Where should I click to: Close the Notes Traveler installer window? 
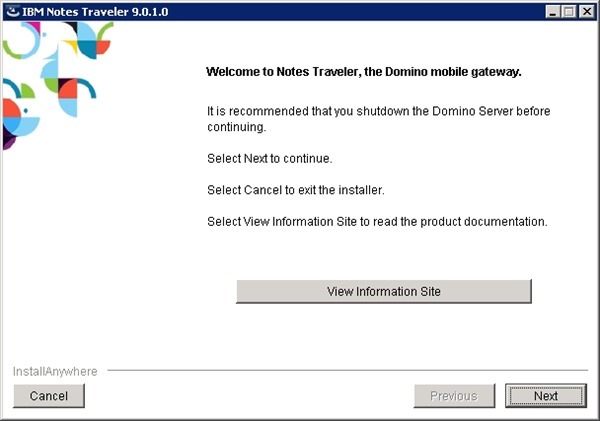point(587,10)
